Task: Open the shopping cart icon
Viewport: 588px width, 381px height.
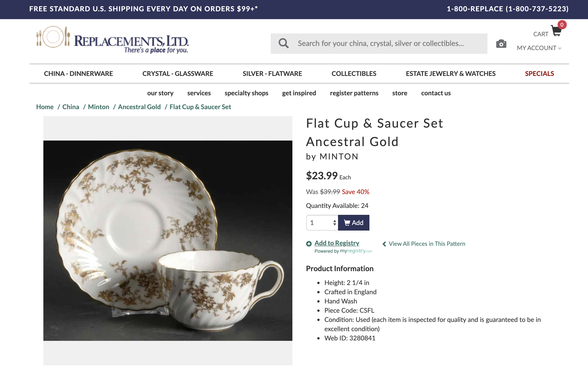Action: 556,31
